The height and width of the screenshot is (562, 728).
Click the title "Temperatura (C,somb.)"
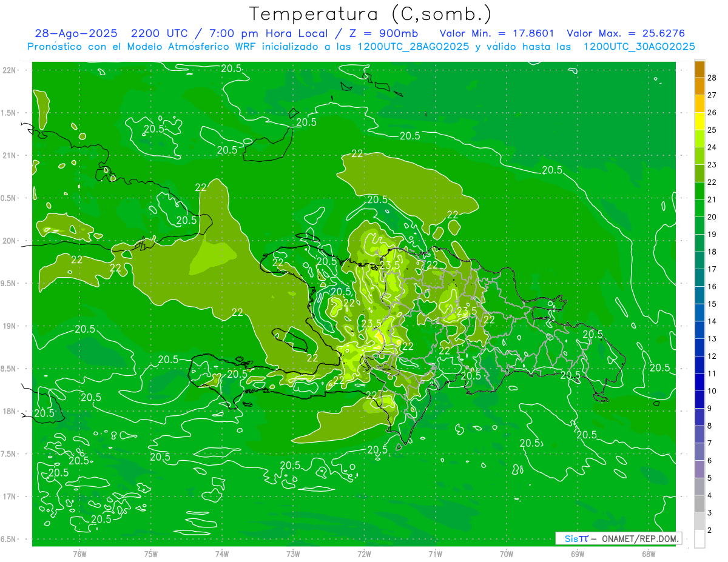371,15
